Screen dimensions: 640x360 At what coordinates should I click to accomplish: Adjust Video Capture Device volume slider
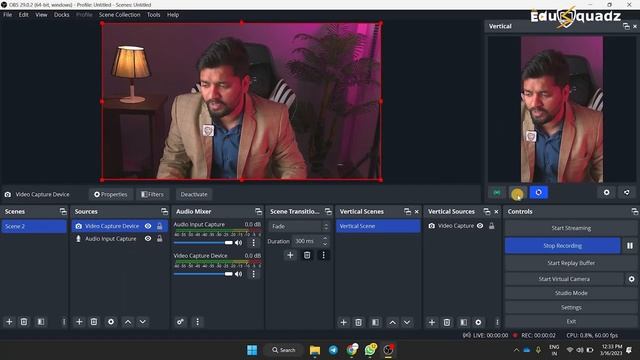(x=203, y=274)
